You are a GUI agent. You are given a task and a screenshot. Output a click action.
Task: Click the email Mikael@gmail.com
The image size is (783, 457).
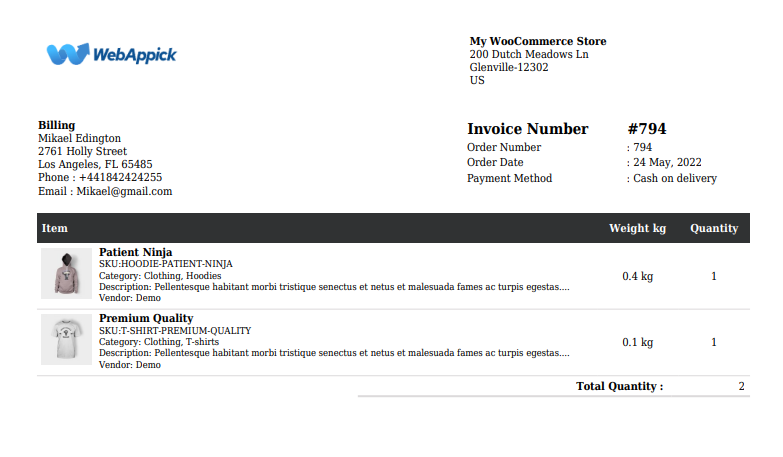click(124, 191)
